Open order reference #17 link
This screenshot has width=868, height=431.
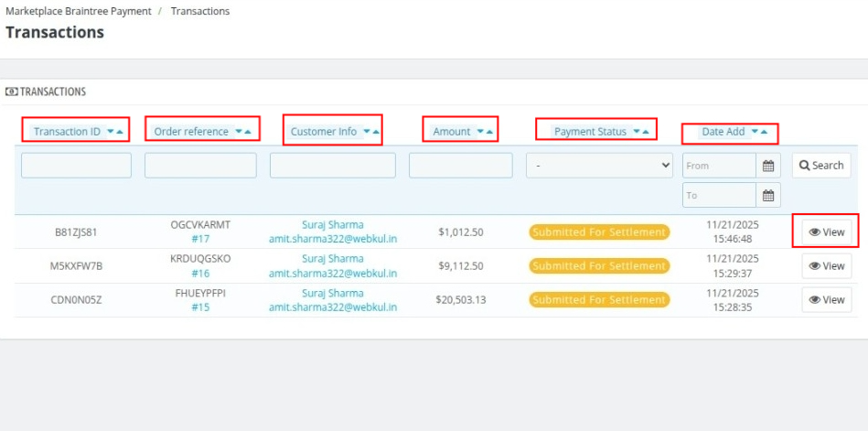tap(200, 239)
